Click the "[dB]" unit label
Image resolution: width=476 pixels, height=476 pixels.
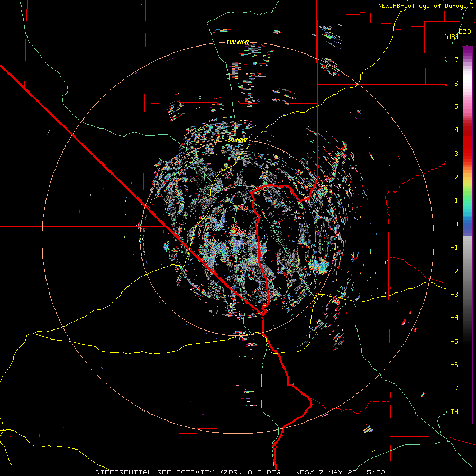(x=452, y=36)
